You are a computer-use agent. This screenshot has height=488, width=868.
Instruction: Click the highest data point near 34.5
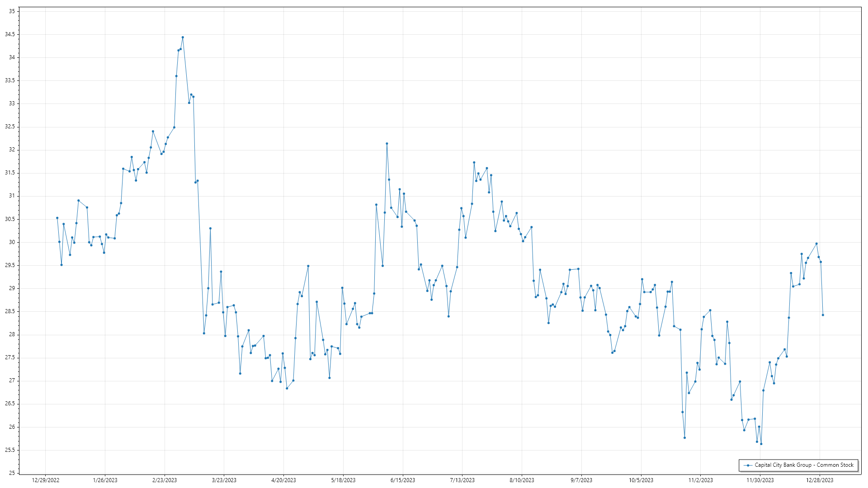pyautogui.click(x=183, y=38)
